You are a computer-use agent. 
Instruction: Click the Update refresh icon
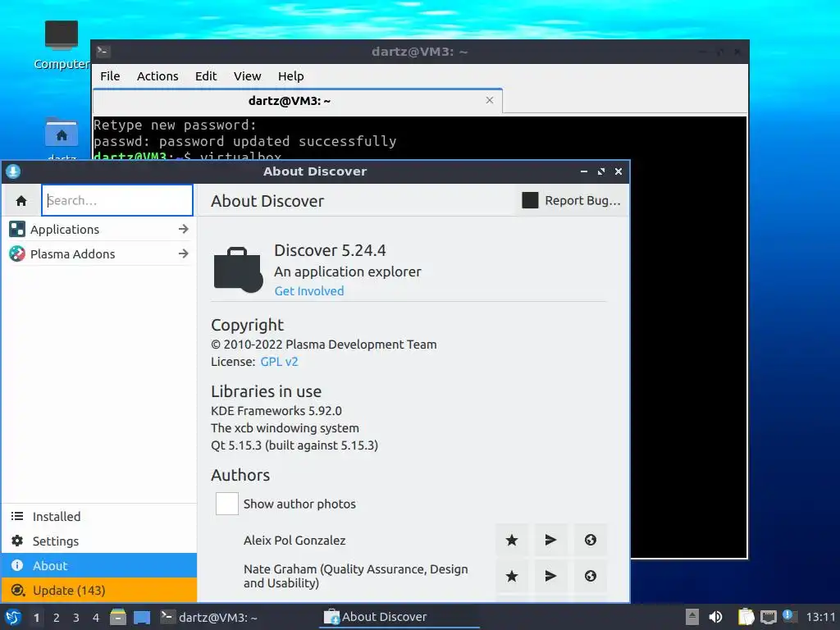point(18,591)
